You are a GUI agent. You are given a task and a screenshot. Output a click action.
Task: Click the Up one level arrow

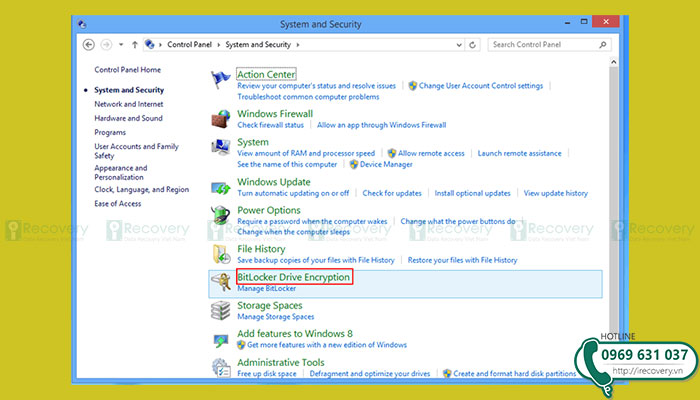coord(135,45)
